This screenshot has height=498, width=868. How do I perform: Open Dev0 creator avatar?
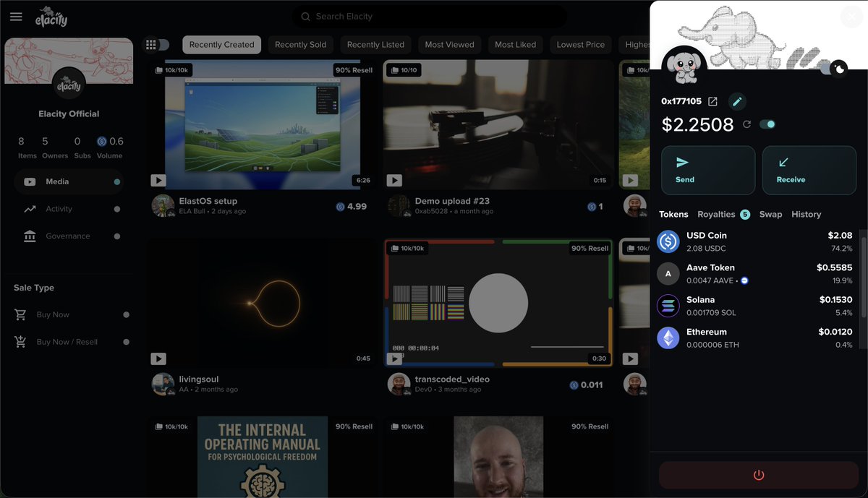[399, 384]
